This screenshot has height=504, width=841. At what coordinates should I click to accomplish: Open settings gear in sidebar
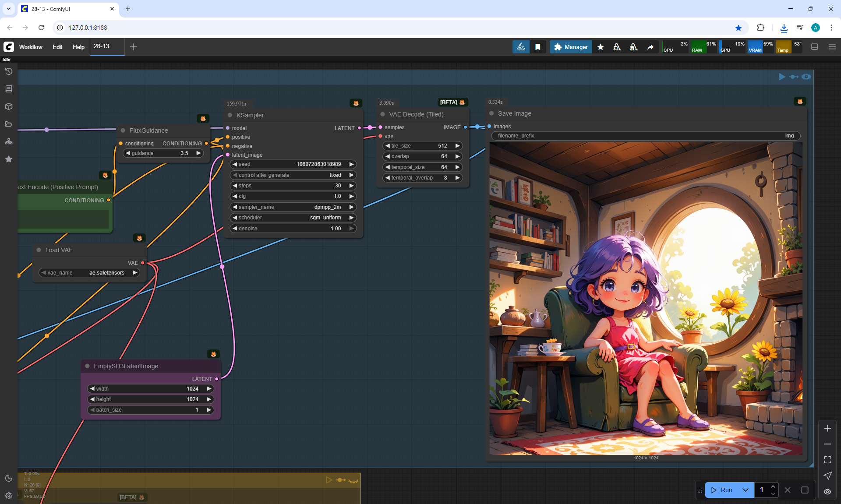pyautogui.click(x=8, y=496)
